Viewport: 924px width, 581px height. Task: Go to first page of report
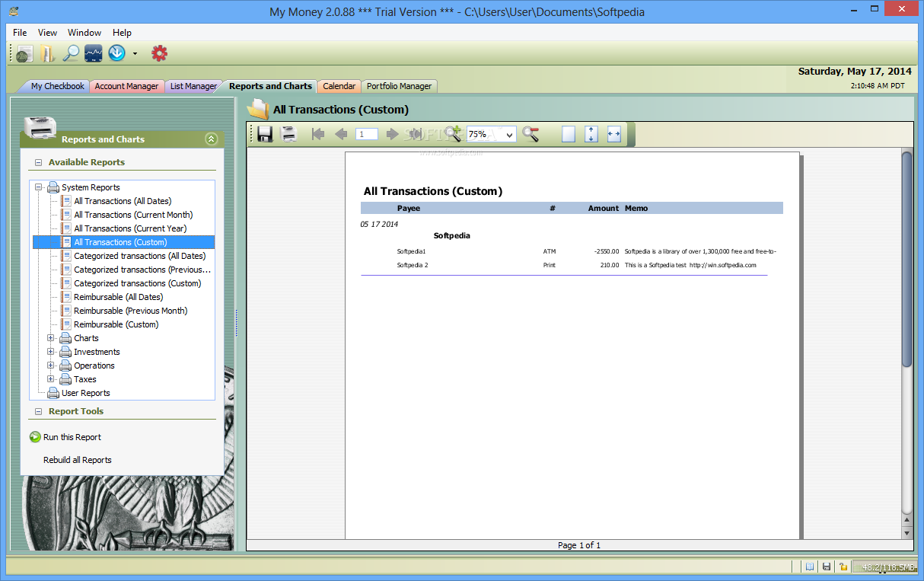[x=318, y=134]
